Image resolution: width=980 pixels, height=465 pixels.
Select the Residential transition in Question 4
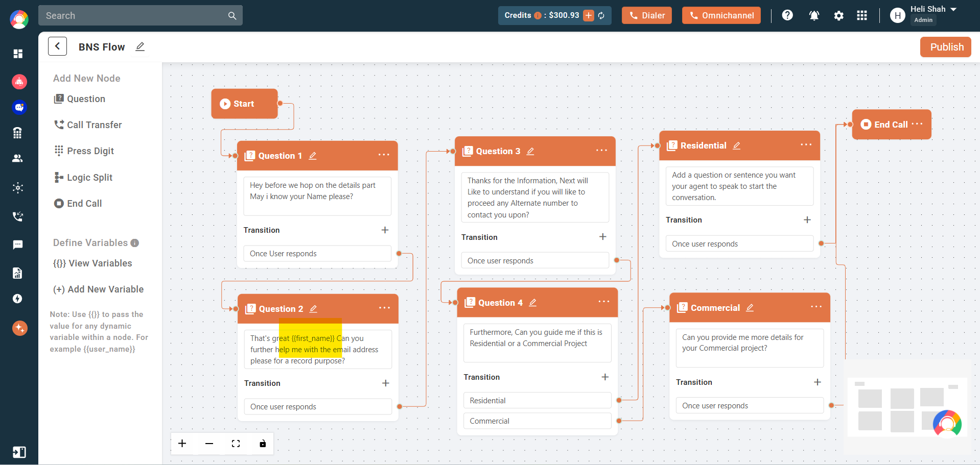tap(537, 401)
